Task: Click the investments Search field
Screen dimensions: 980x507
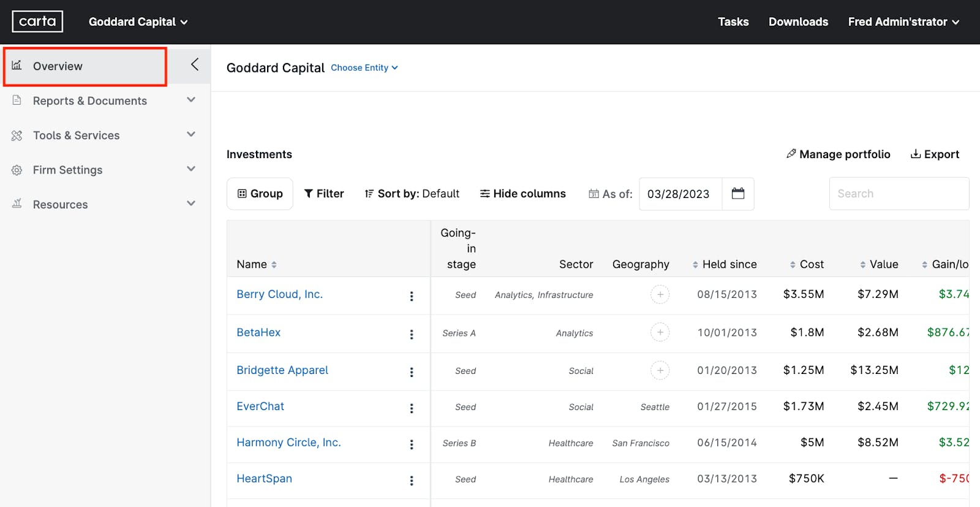Action: (899, 194)
